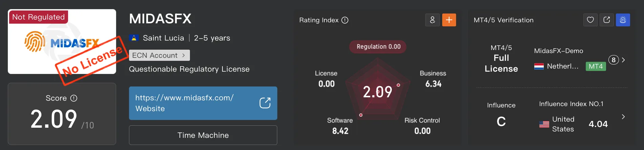
Task: Click the 2.09 radar chart center
Action: click(x=378, y=92)
